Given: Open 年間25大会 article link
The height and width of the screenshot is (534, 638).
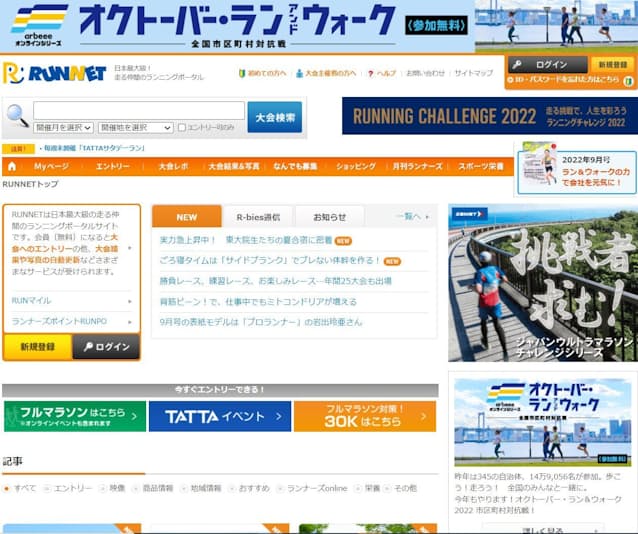Looking at the screenshot, I should (275, 281).
